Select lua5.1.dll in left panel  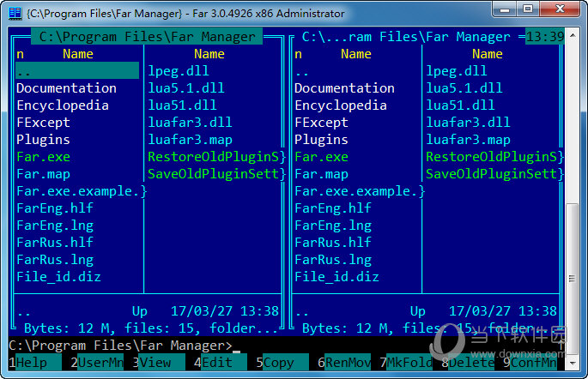pyautogui.click(x=186, y=88)
